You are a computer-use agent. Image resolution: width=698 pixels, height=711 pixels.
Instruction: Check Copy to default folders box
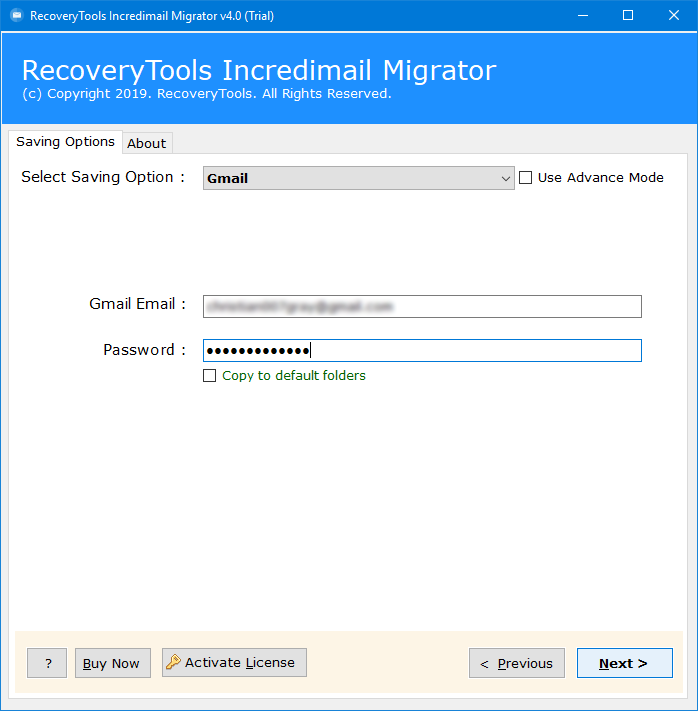click(209, 375)
